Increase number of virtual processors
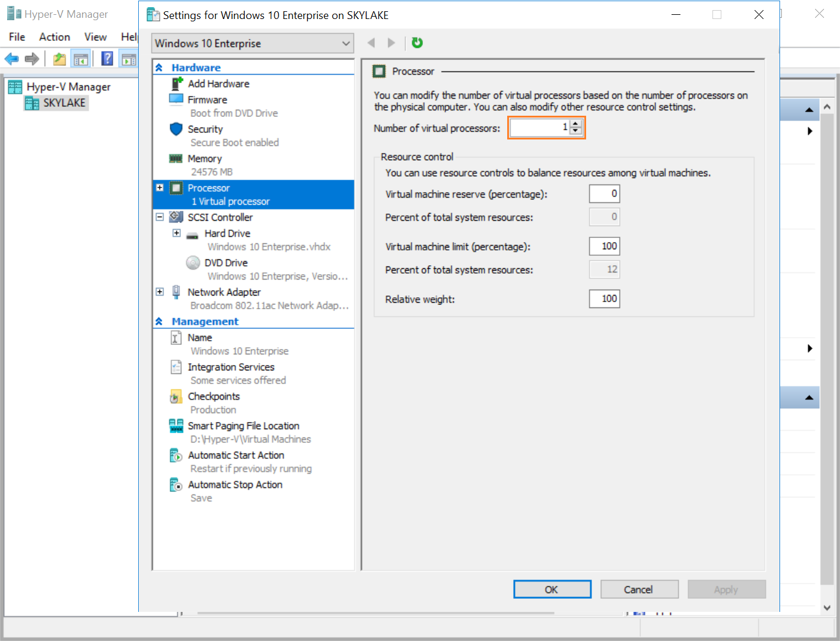This screenshot has width=840, height=641. (x=575, y=123)
